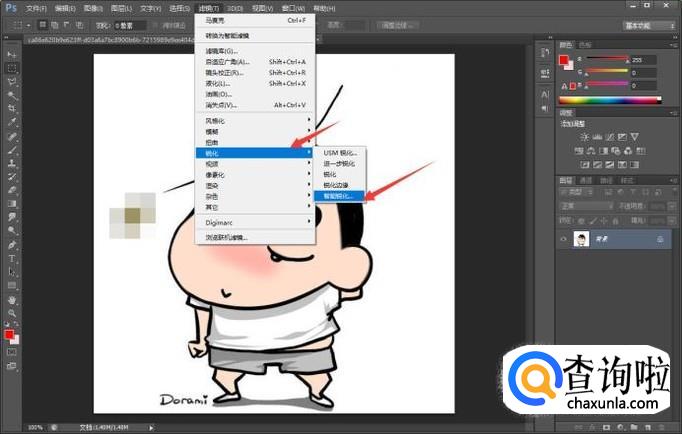Select the Horizontal Type tool
Screen dimensions: 682x434
[12, 257]
